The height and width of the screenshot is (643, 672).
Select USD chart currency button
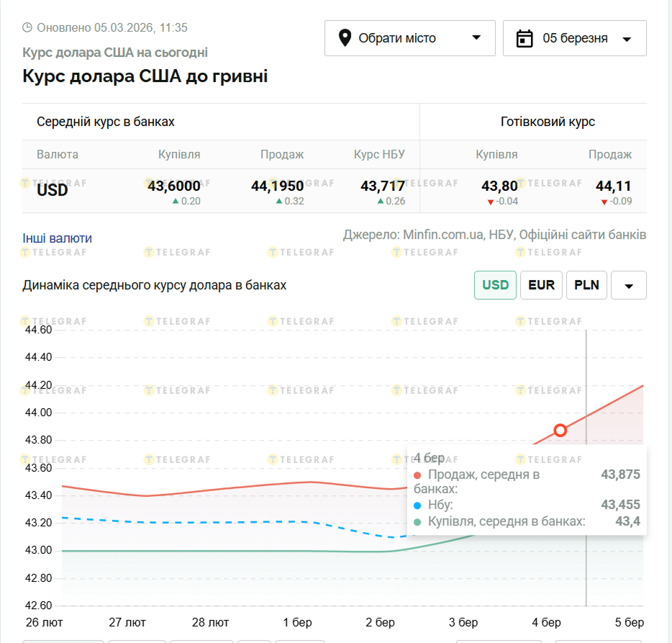pos(495,285)
